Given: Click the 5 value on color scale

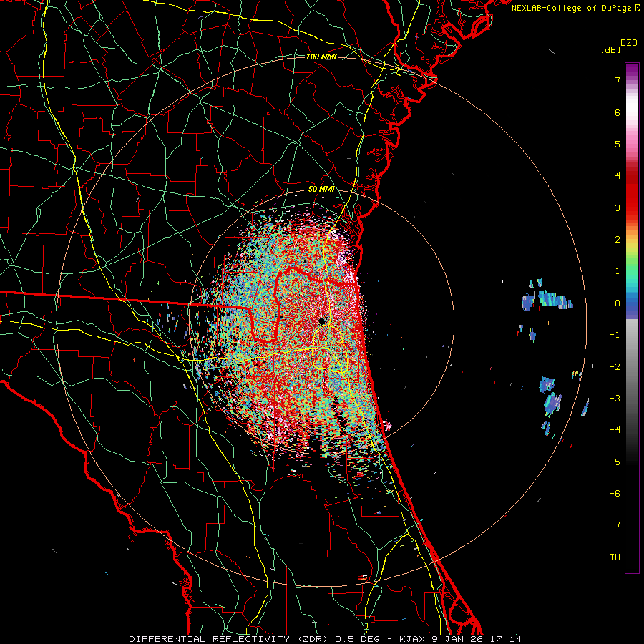Looking at the screenshot, I should (x=618, y=144).
